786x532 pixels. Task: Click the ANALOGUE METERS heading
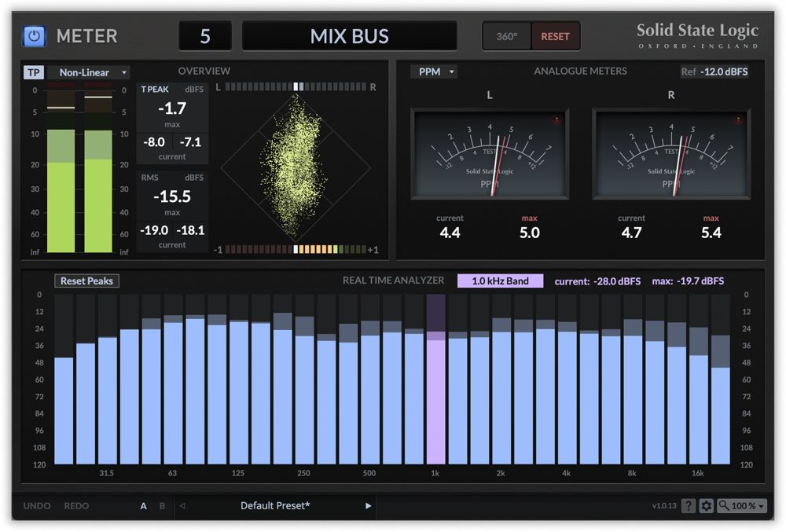tap(580, 72)
